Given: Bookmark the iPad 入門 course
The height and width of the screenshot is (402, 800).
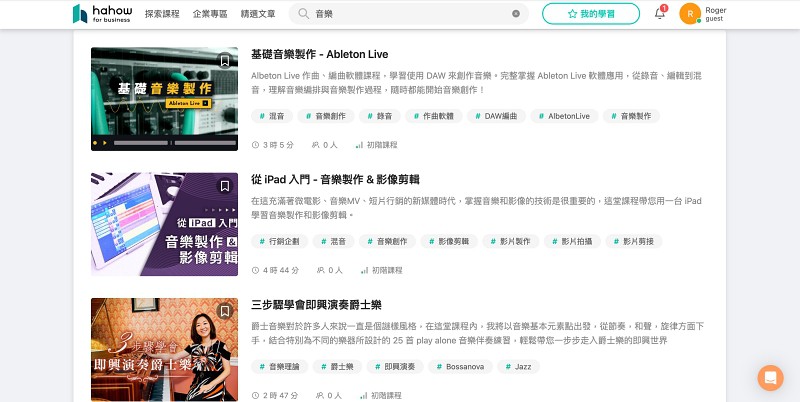Looking at the screenshot, I should tap(224, 186).
